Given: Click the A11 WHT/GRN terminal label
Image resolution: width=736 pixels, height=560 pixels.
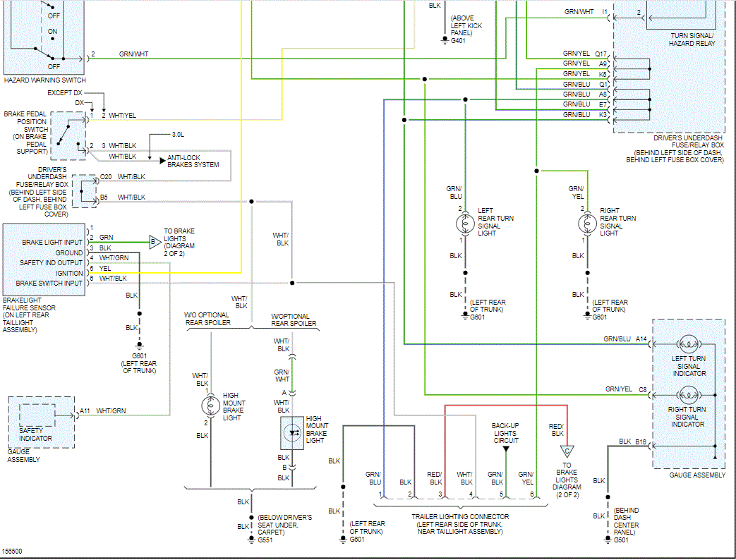Looking at the screenshot, I should click(103, 411).
